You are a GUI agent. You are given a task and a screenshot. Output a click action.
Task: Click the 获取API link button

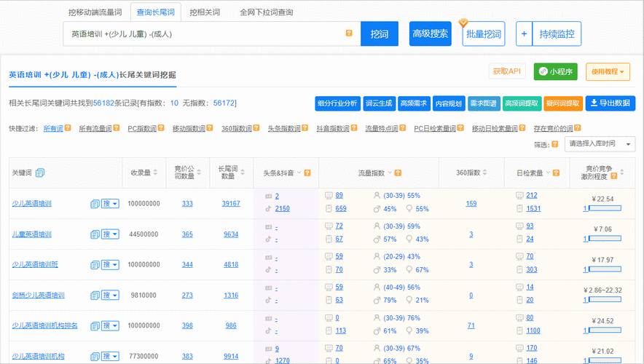507,71
